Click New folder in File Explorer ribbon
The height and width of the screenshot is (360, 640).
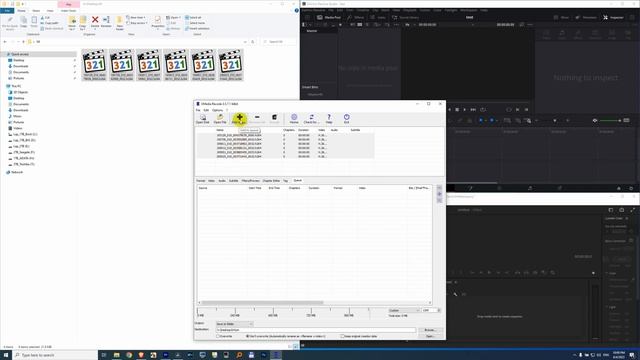[x=120, y=22]
